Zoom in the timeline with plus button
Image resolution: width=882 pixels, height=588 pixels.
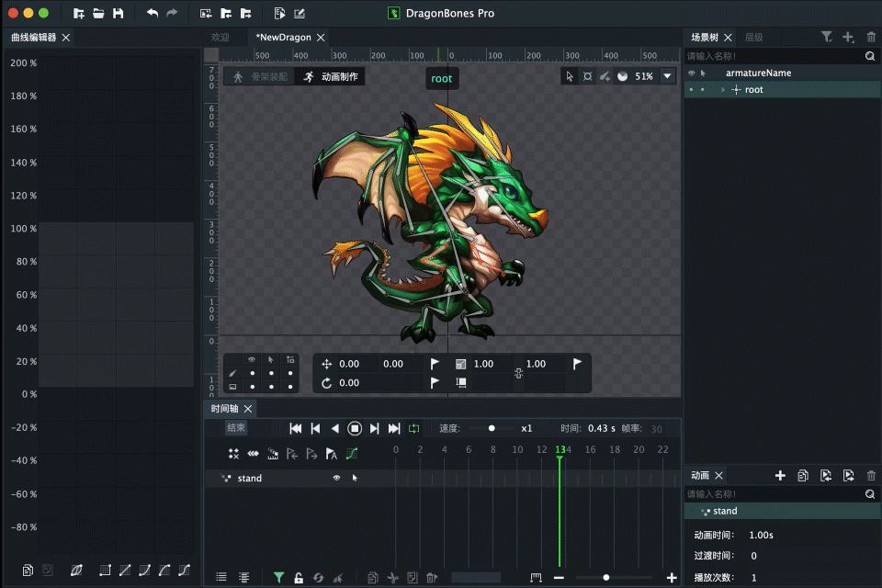click(x=672, y=578)
